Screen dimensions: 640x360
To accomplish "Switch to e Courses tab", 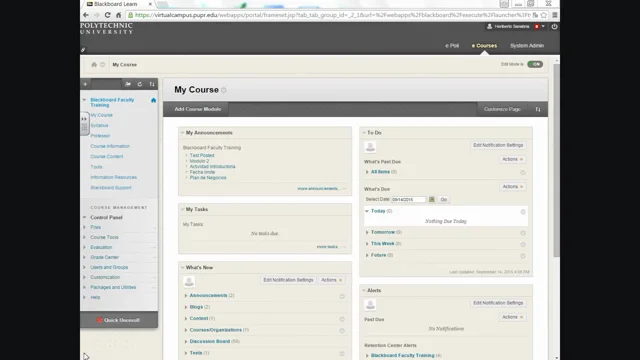I will (484, 46).
